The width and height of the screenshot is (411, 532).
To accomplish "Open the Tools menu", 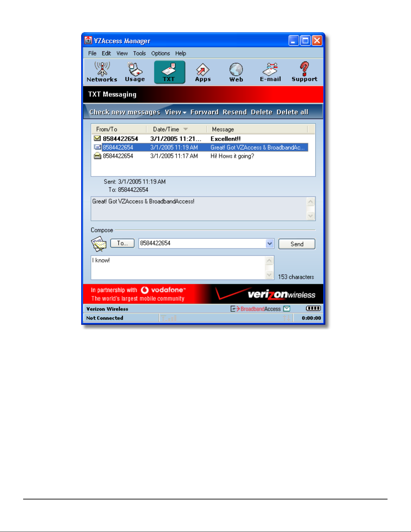I will [139, 53].
